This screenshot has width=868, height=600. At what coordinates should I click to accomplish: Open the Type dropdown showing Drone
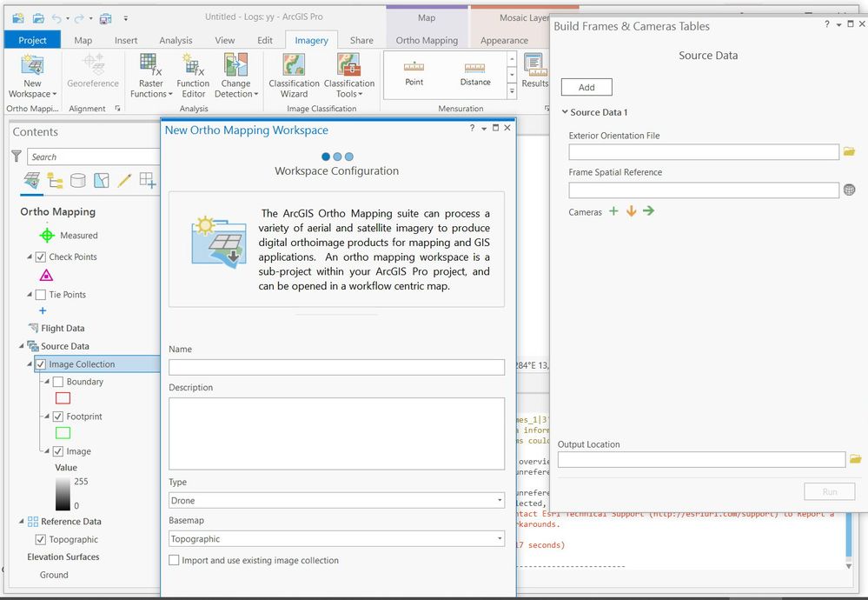336,500
